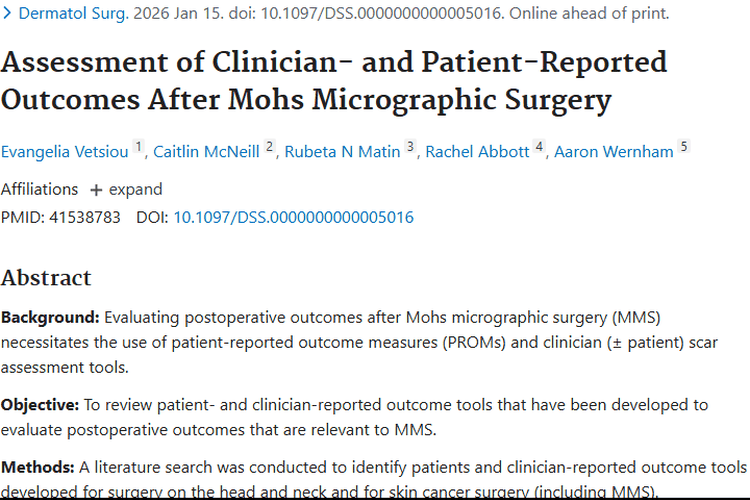Click the Methods paragraph label

37,467
